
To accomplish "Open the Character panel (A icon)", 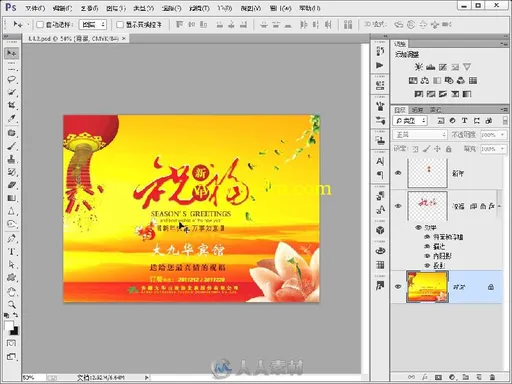I will click(380, 161).
